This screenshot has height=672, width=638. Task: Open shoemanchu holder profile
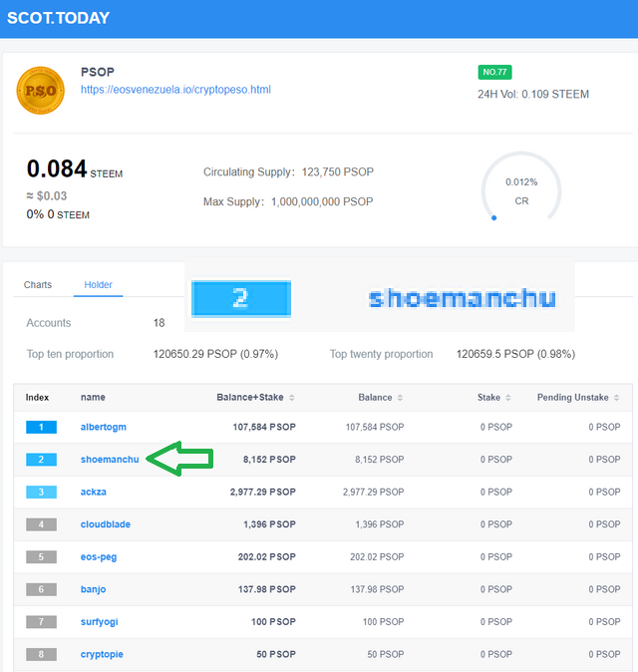pos(110,460)
